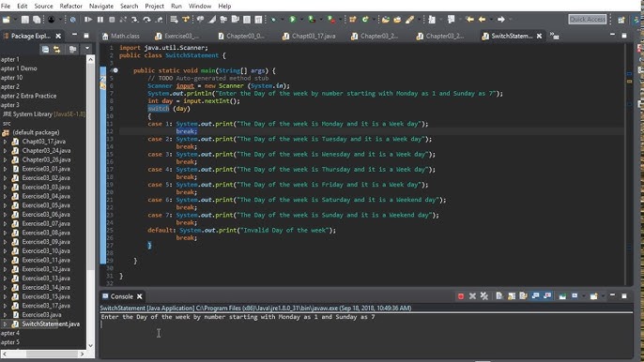Screen dimensions: 644x362
Task: Click the green Run button in toolbar
Action: 293,20
